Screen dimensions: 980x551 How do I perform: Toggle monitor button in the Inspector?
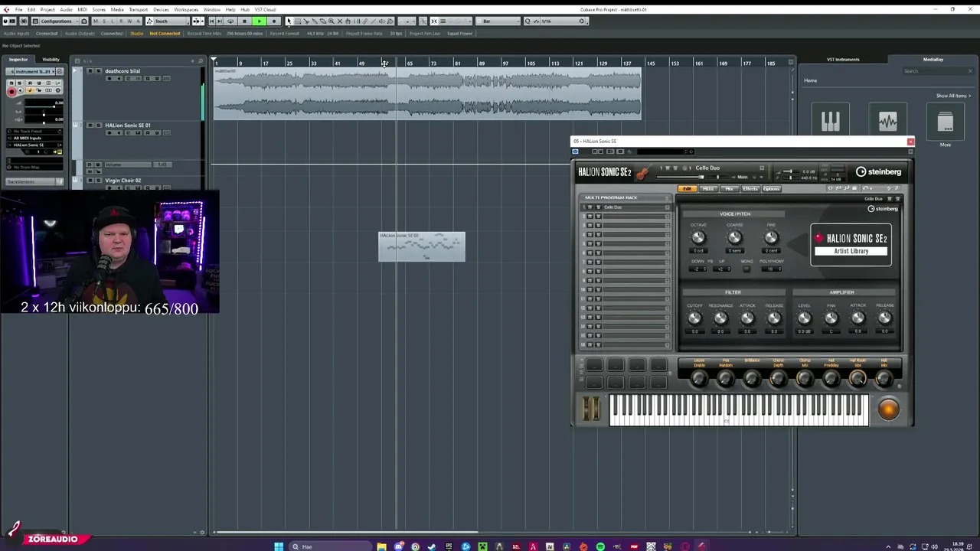click(20, 91)
